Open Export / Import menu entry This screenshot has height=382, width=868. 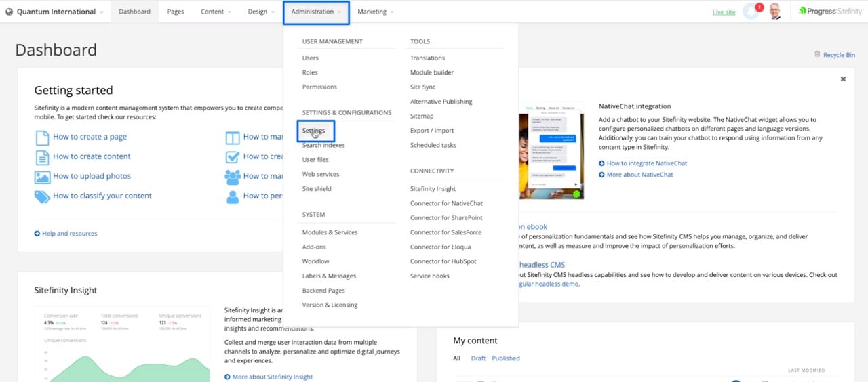(432, 131)
